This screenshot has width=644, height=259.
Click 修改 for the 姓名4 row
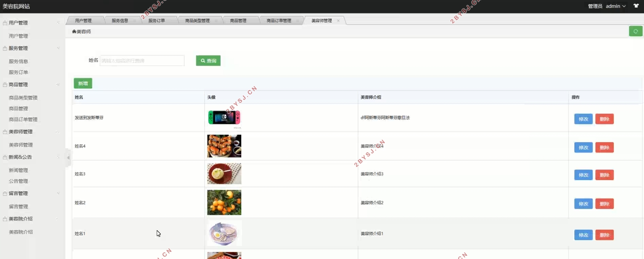click(583, 147)
